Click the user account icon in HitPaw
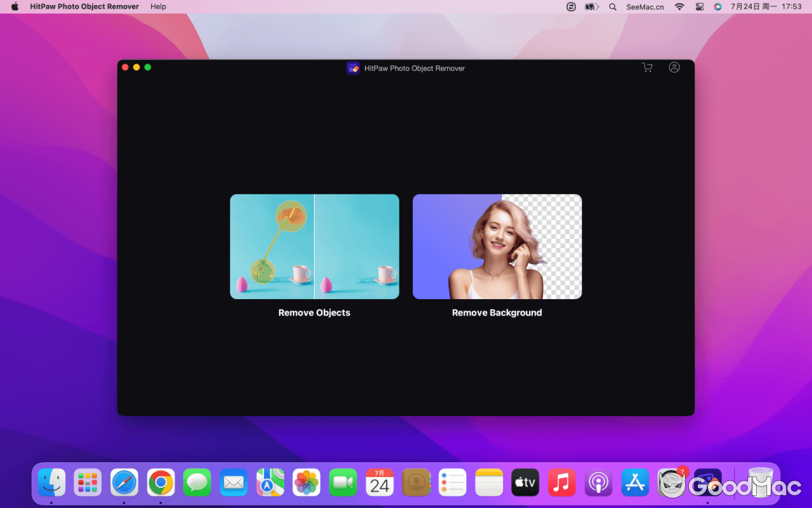 (x=674, y=67)
